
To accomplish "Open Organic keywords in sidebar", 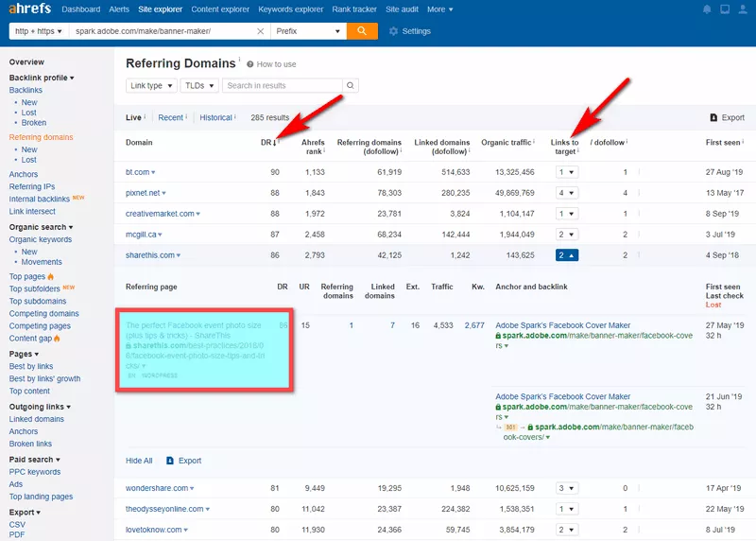I will (41, 239).
